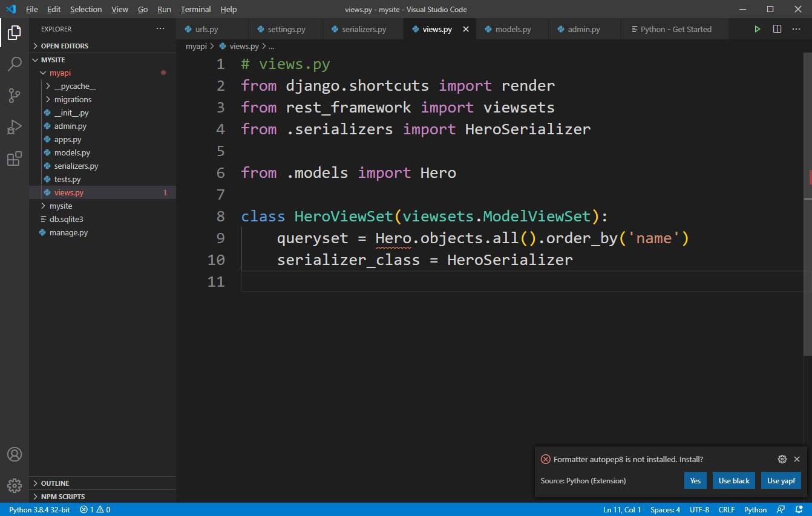The height and width of the screenshot is (516, 812).
Task: Open the Edit menu
Action: (54, 10)
